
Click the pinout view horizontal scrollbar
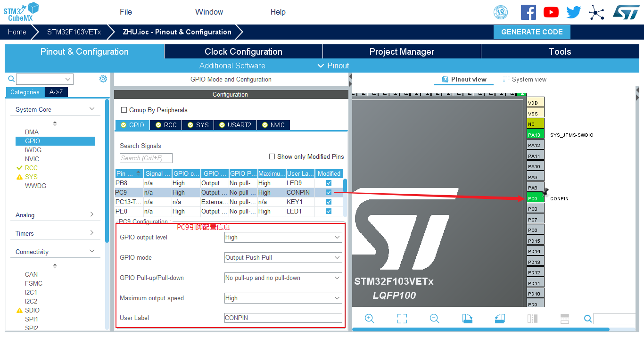[481, 329]
